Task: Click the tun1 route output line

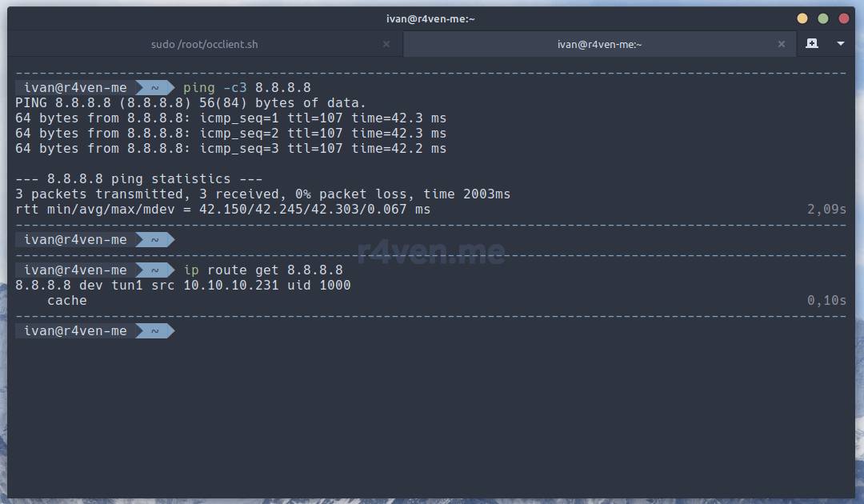Action: coord(182,286)
